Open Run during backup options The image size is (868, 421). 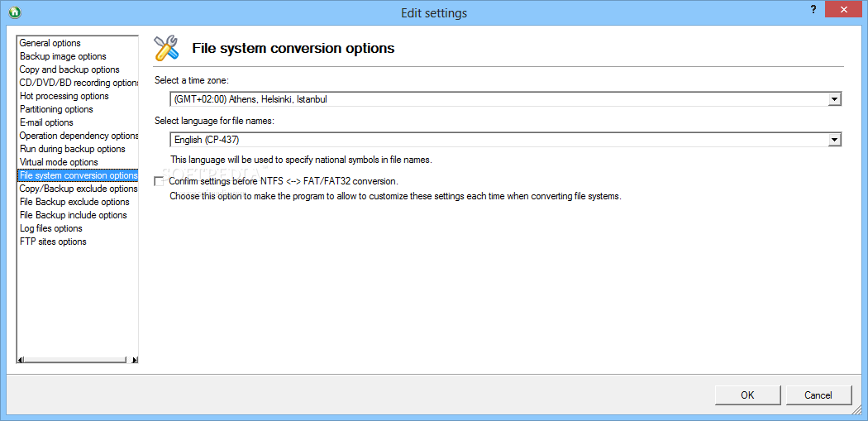click(78, 149)
